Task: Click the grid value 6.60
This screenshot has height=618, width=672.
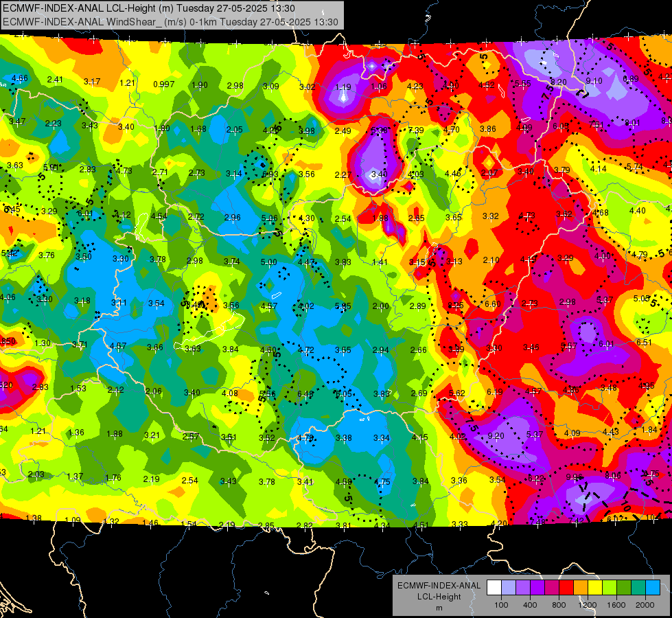Action: tap(493, 304)
